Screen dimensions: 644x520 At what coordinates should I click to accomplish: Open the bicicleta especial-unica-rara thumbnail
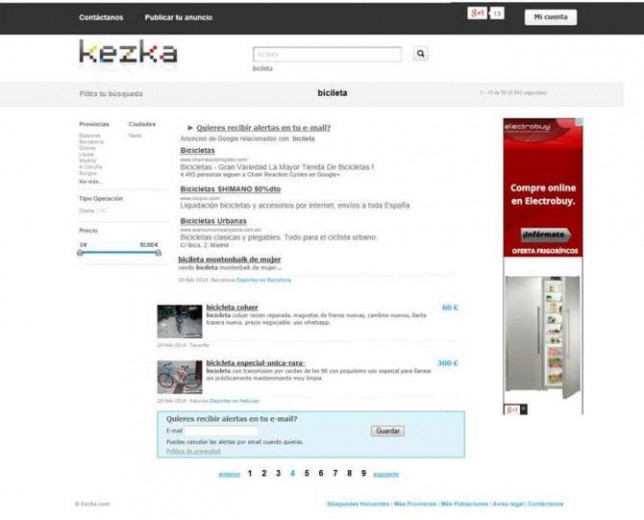(x=179, y=377)
